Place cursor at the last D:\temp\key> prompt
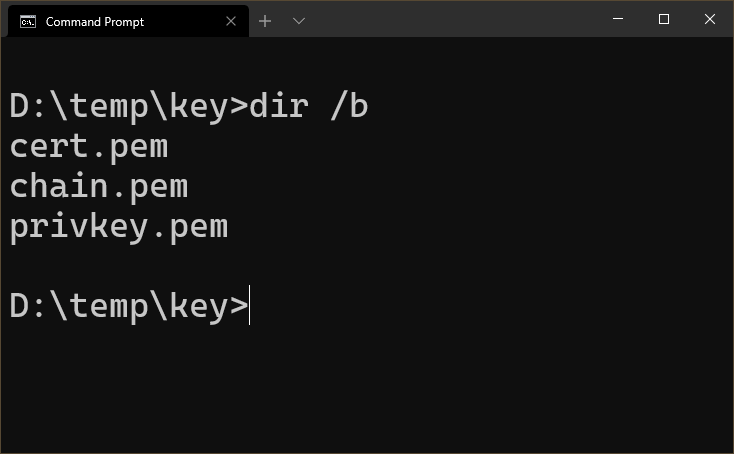Screen dimensions: 734x454 coord(129,306)
